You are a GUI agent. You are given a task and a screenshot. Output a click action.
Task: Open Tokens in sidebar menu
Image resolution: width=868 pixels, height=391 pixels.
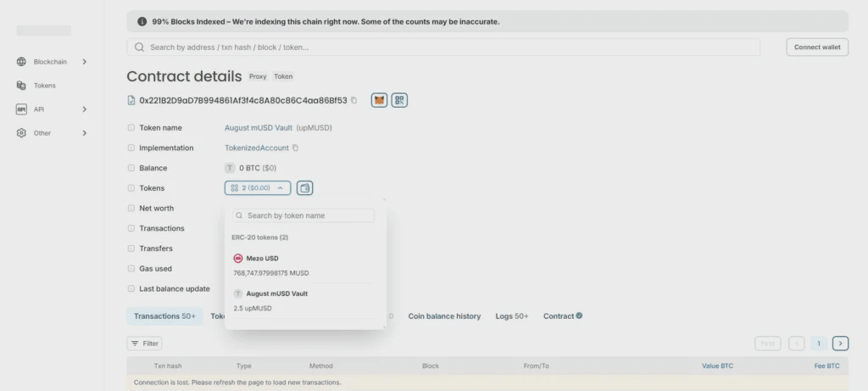click(44, 86)
